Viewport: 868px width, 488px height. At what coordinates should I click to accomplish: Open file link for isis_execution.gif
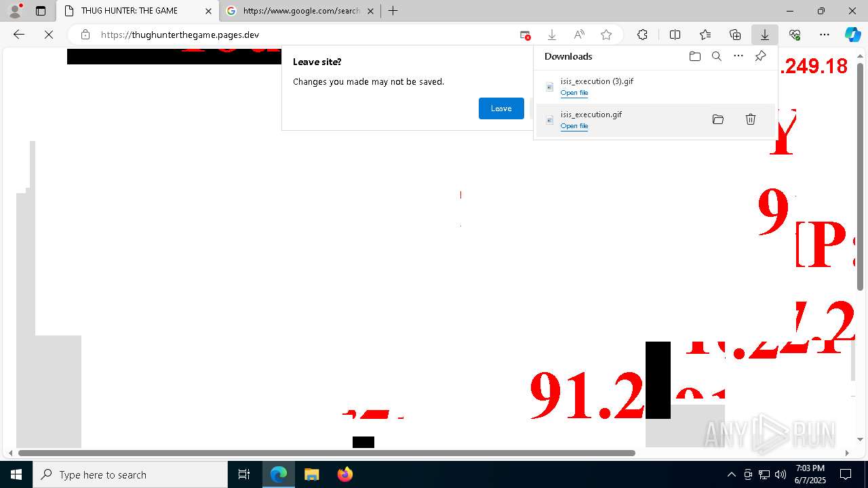(574, 126)
